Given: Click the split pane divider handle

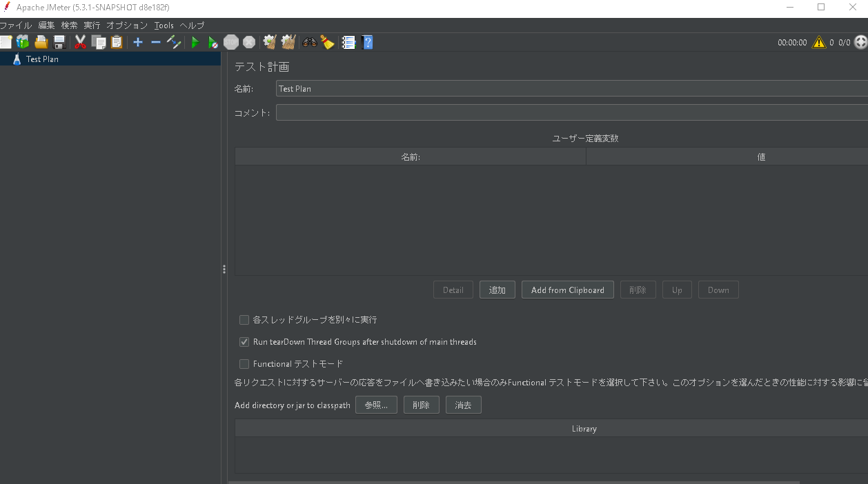Looking at the screenshot, I should click(x=224, y=269).
